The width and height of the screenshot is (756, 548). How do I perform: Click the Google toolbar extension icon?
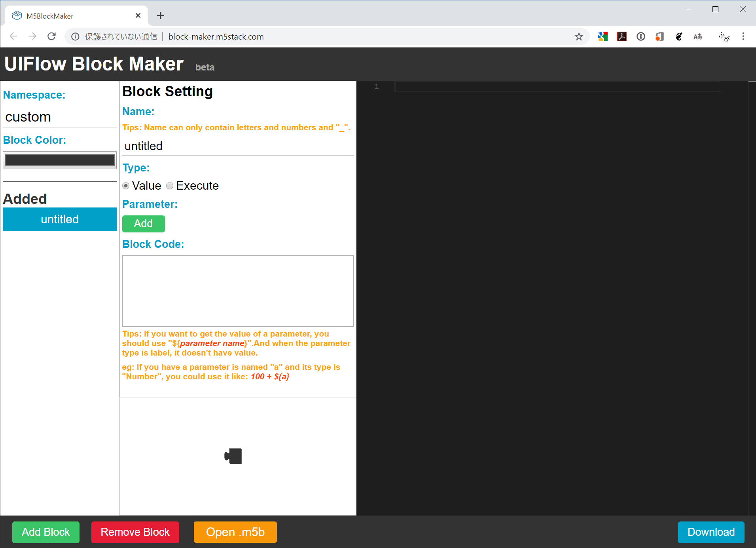pyautogui.click(x=603, y=36)
